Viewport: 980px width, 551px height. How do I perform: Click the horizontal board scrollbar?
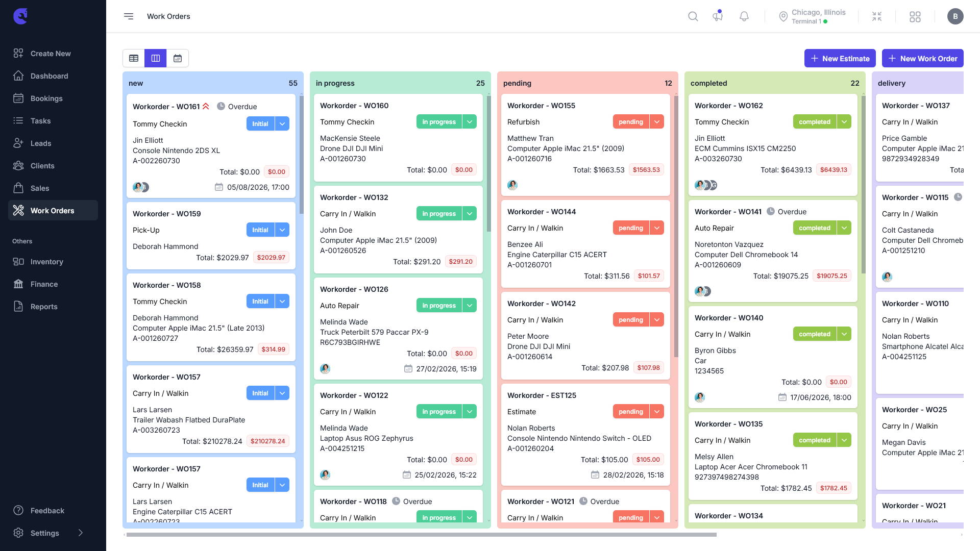tap(422, 535)
